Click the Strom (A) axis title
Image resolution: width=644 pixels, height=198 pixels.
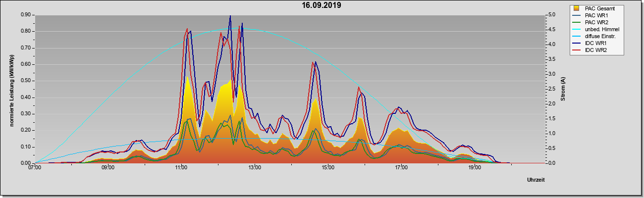tap(563, 89)
